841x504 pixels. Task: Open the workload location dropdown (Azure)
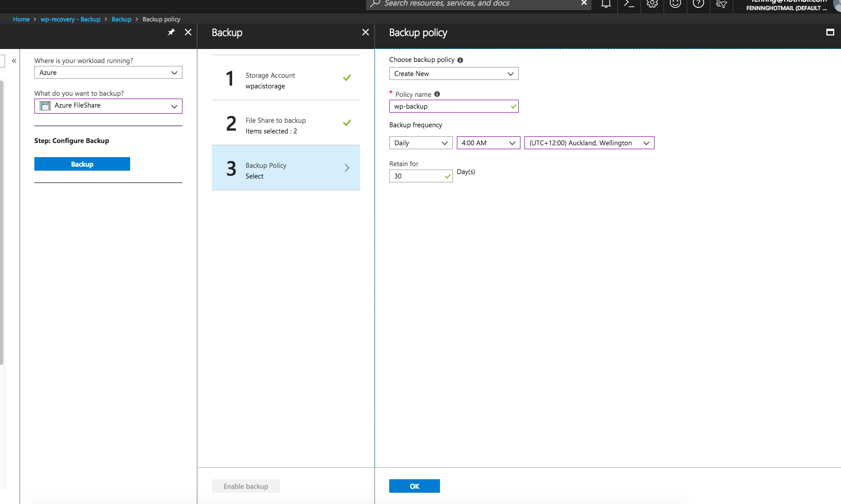[108, 73]
